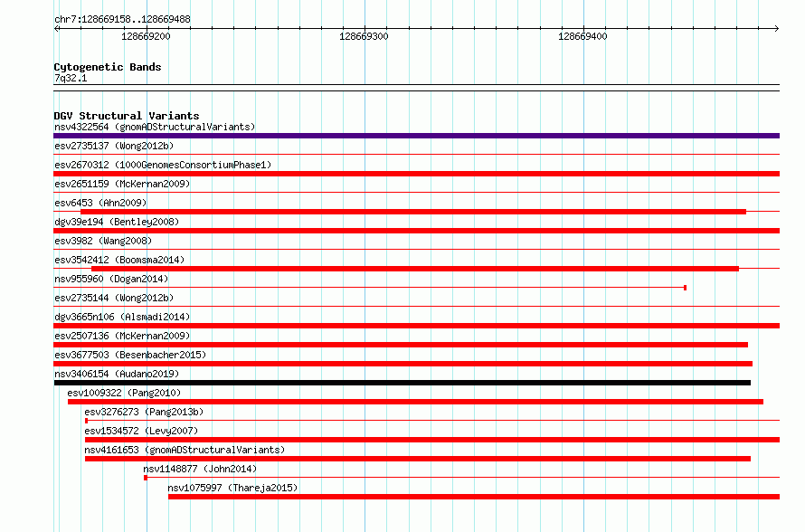This screenshot has width=805, height=532.
Task: Select the black nsv3406154 variant bar
Action: point(402,383)
